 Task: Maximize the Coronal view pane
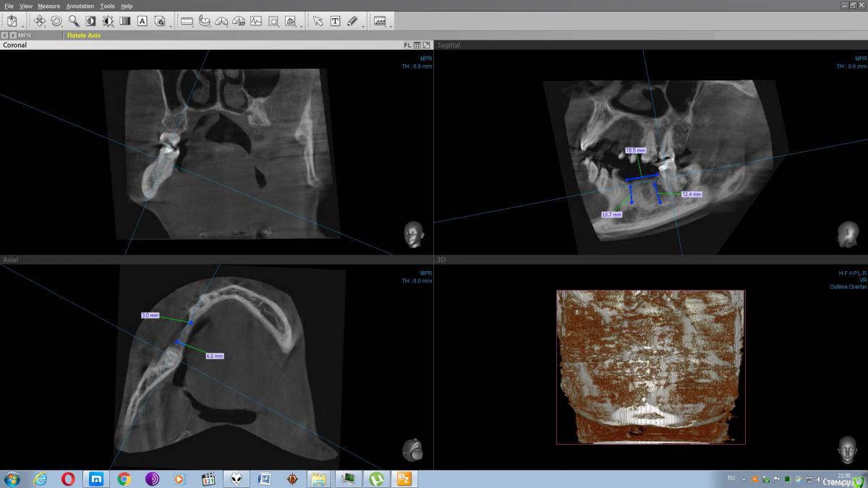coord(427,45)
